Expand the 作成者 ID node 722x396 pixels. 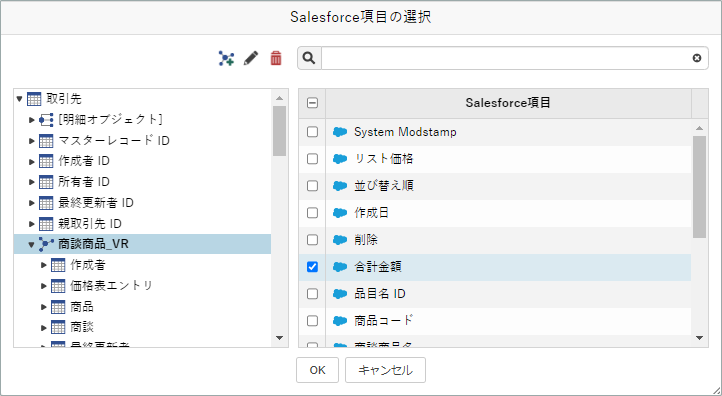click(x=32, y=161)
